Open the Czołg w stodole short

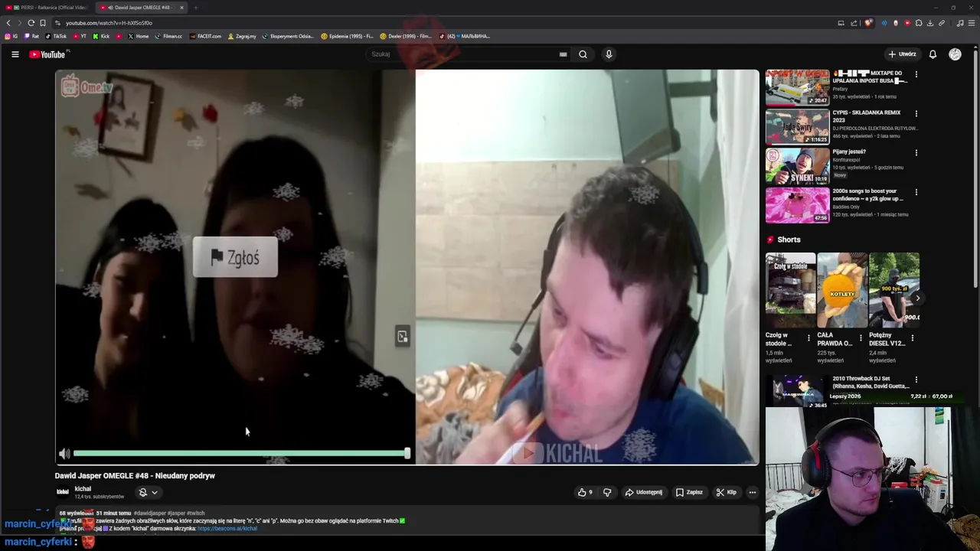click(790, 291)
